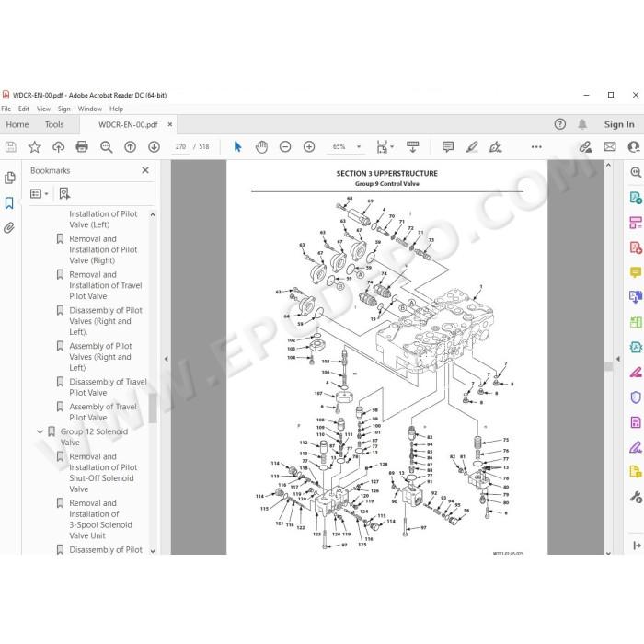
Task: Open more tools wrench icon
Action: 636,498
